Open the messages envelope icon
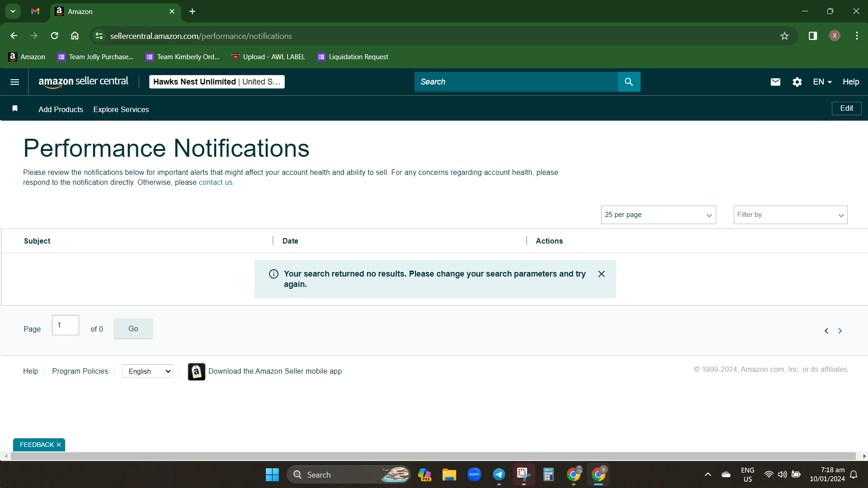868x488 pixels. (775, 82)
